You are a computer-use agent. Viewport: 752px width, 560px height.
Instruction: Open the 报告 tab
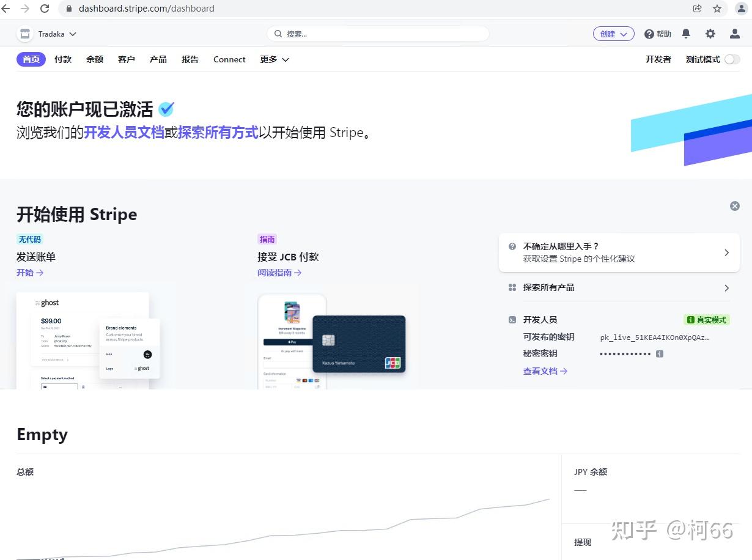coord(190,59)
